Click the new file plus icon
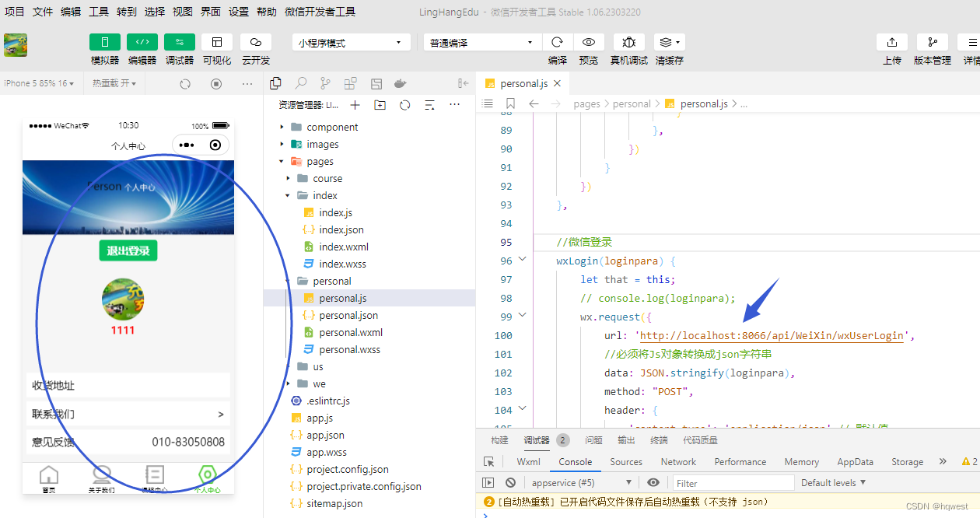Viewport: 980px width, 518px height. [355, 105]
